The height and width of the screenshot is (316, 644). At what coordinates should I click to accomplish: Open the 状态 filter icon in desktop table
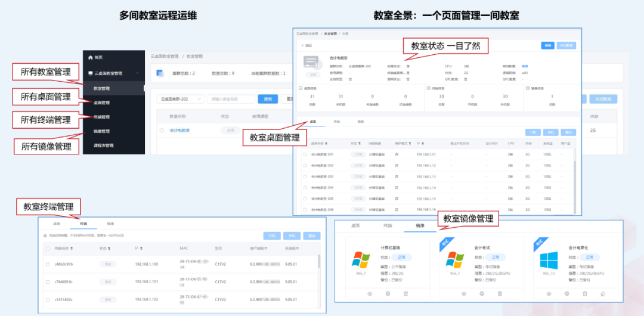[360, 144]
